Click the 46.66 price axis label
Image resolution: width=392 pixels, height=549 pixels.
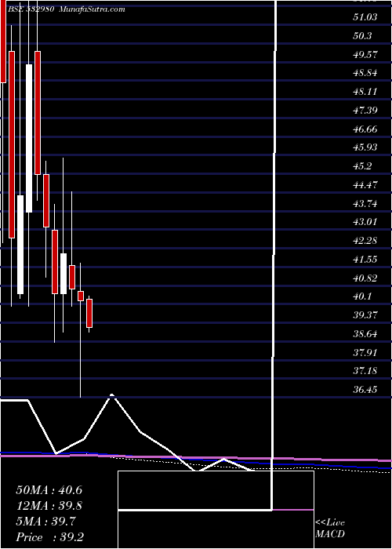click(x=365, y=129)
